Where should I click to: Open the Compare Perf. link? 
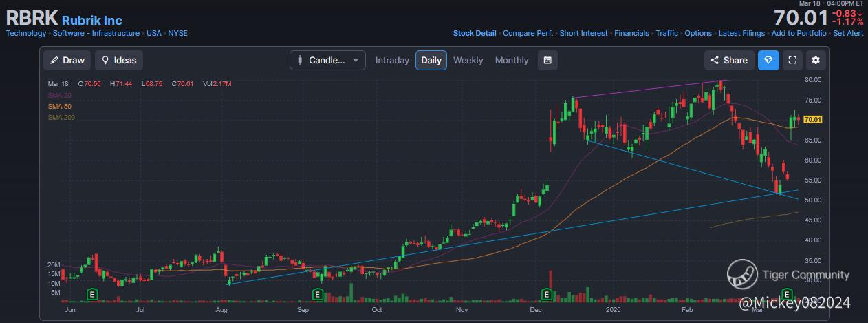tap(528, 33)
